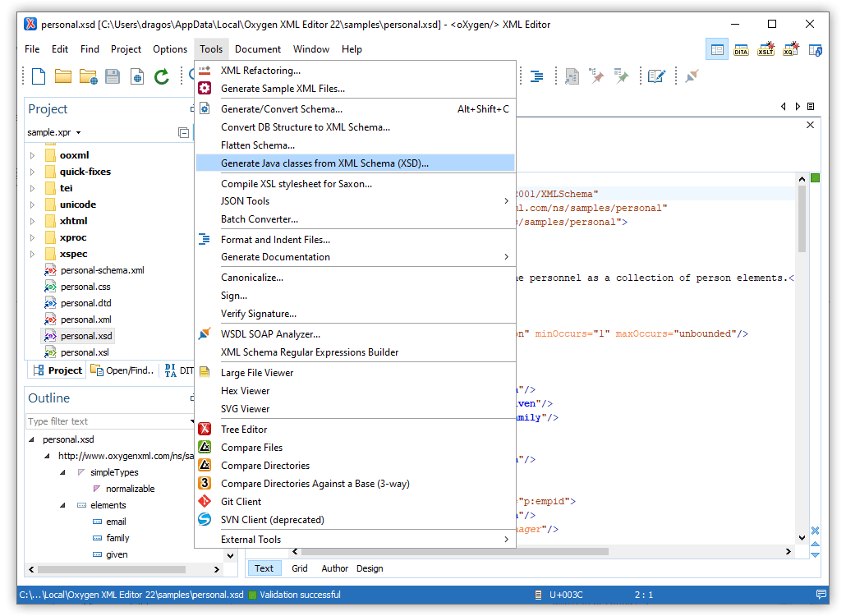Select the Text editing mode tab
This screenshot has width=846, height=616.
(x=264, y=568)
